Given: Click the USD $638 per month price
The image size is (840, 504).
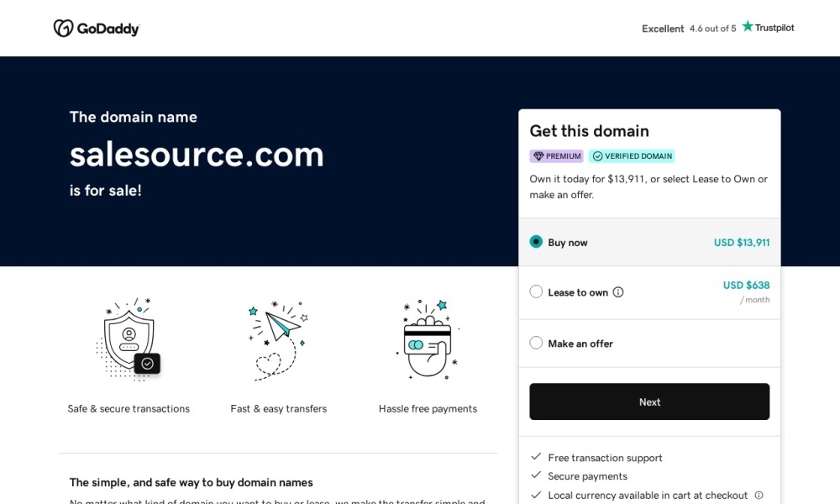Looking at the screenshot, I should (746, 285).
